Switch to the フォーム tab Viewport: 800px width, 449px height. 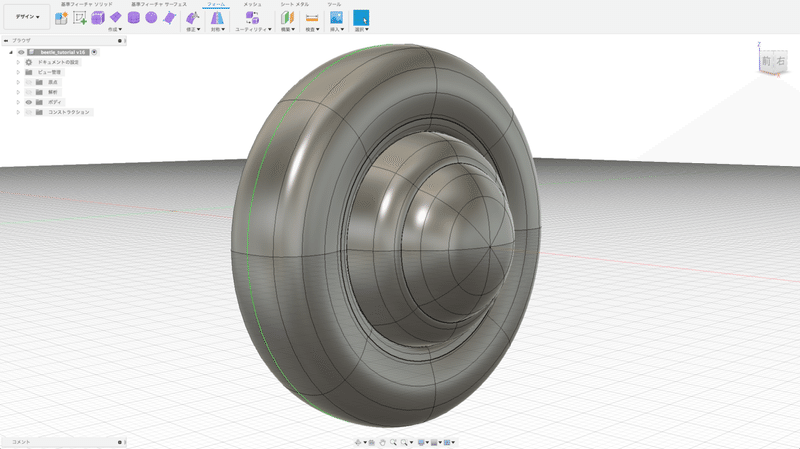pos(216,4)
